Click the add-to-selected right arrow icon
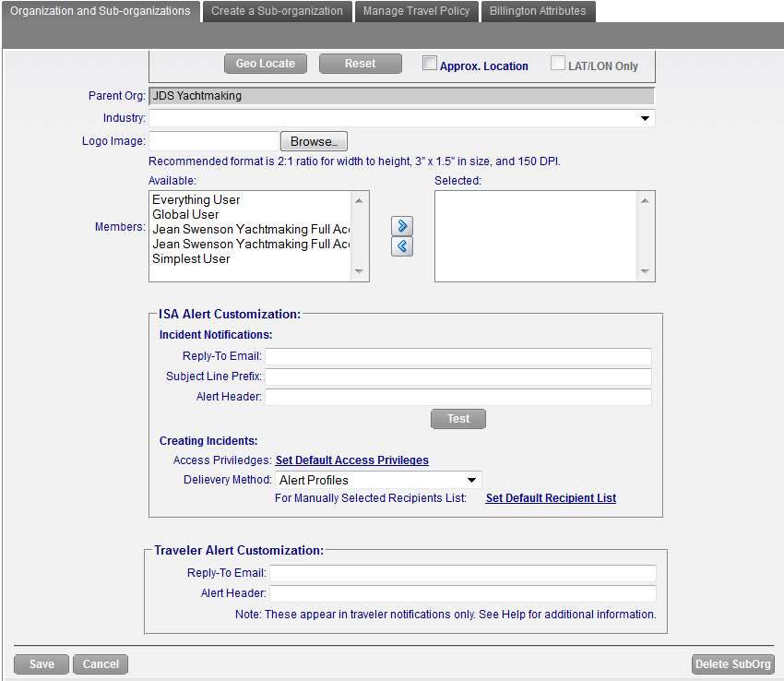784x681 pixels. (402, 226)
